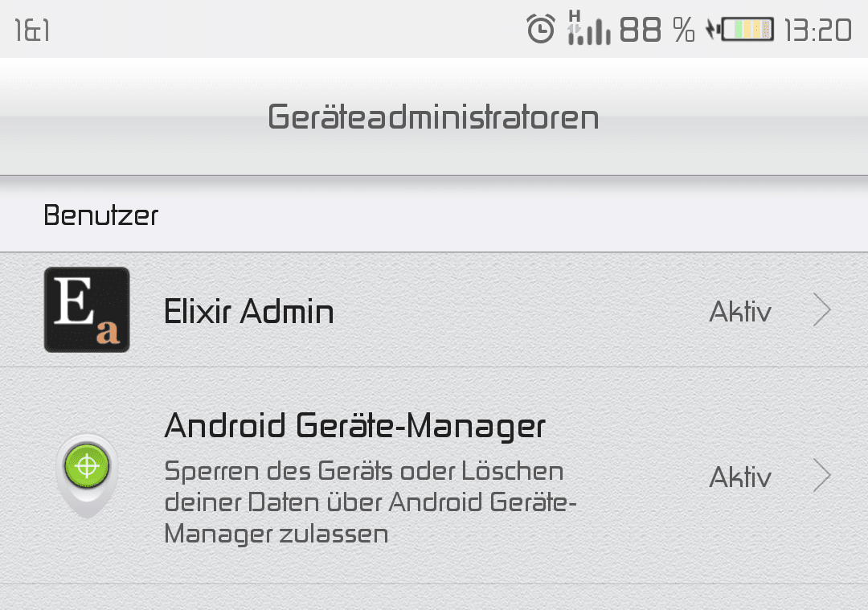Open Android Geräte-Manager entry title

(355, 426)
